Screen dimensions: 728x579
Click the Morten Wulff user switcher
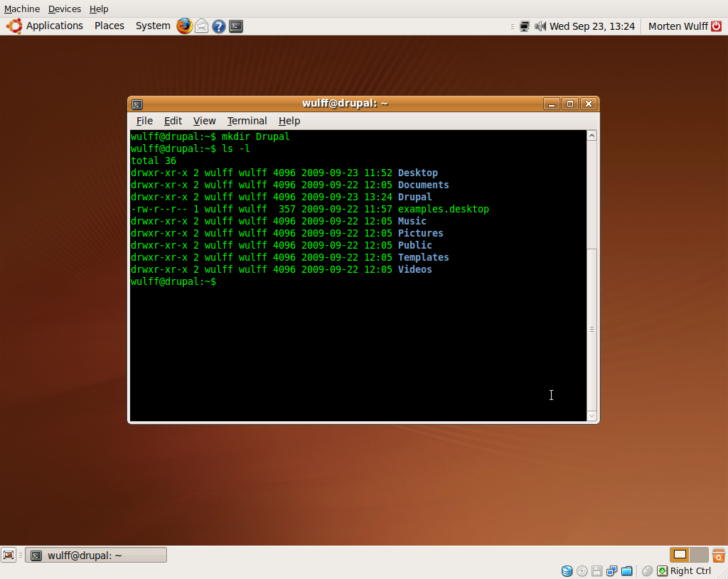click(x=678, y=26)
